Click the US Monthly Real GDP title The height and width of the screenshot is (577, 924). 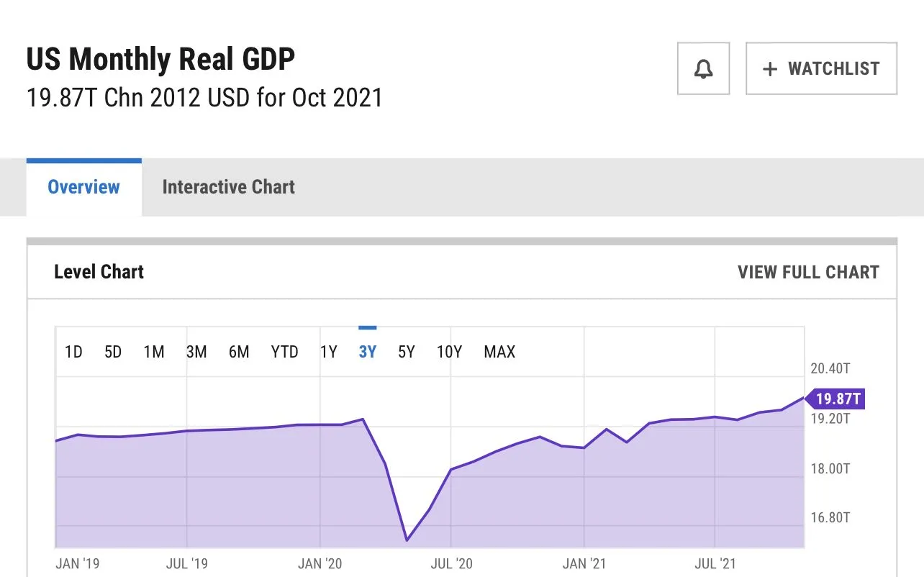(x=160, y=59)
